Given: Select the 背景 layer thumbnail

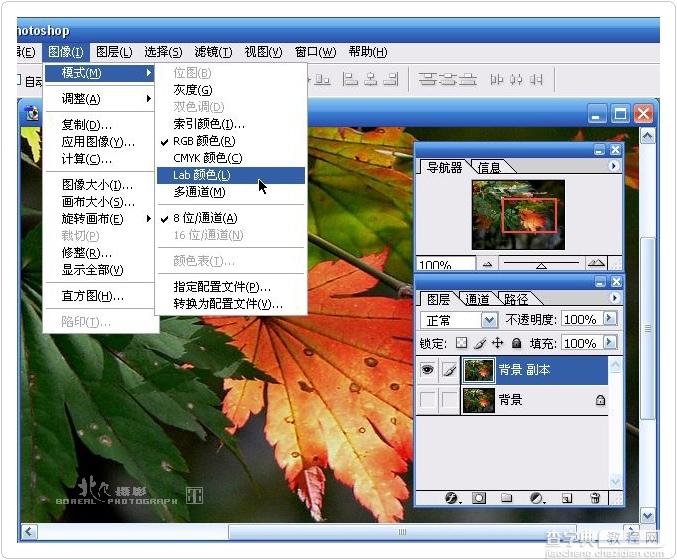Looking at the screenshot, I should click(x=478, y=400).
